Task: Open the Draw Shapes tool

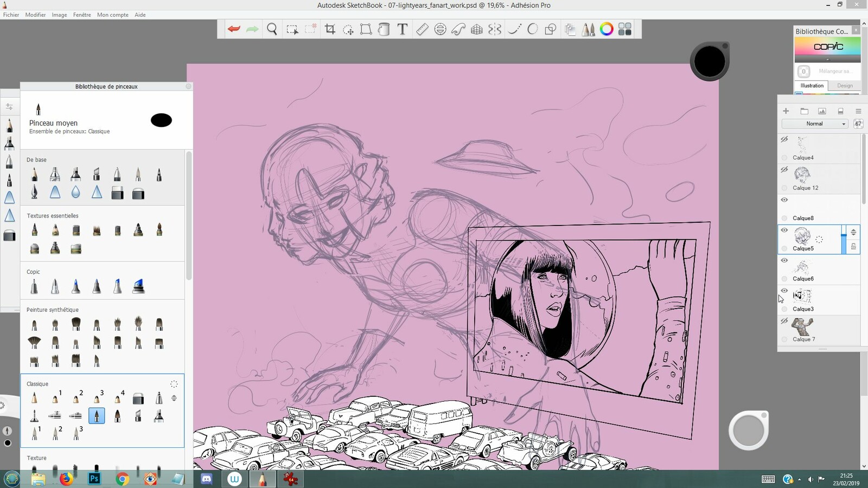Action: [551, 29]
